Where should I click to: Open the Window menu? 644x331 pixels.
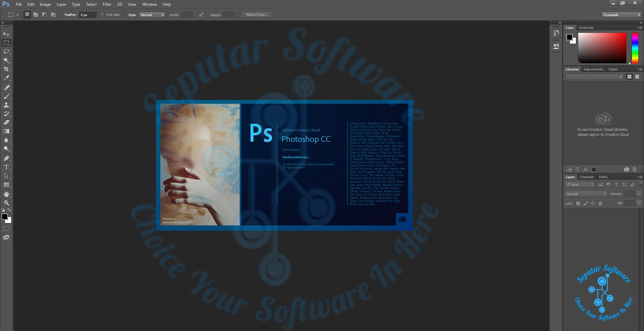[x=149, y=4]
